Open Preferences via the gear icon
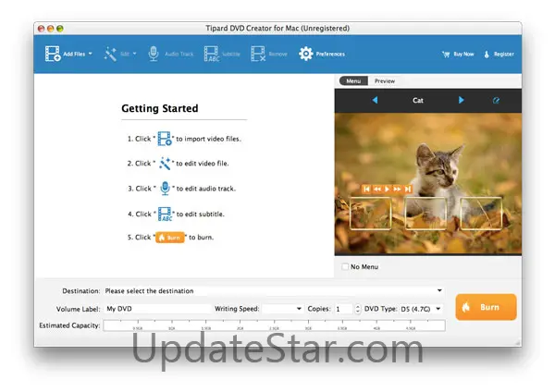The height and width of the screenshot is (392, 555). point(306,54)
